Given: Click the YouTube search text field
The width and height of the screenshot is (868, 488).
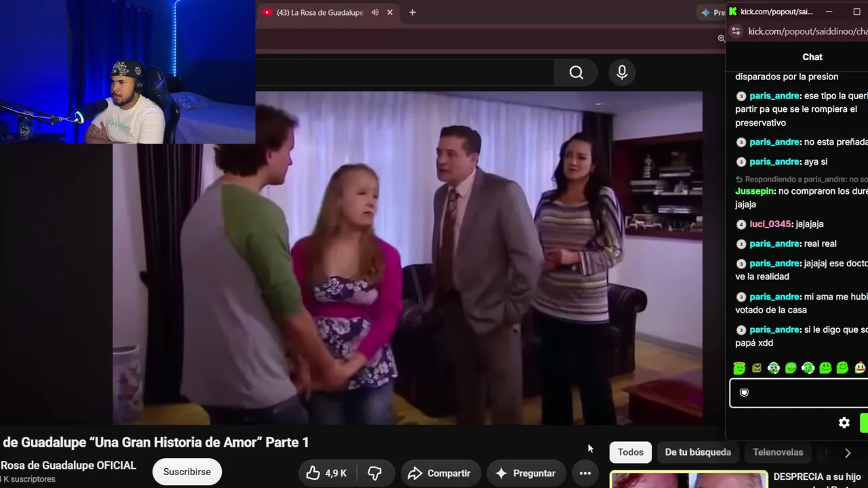Looking at the screenshot, I should (404, 73).
